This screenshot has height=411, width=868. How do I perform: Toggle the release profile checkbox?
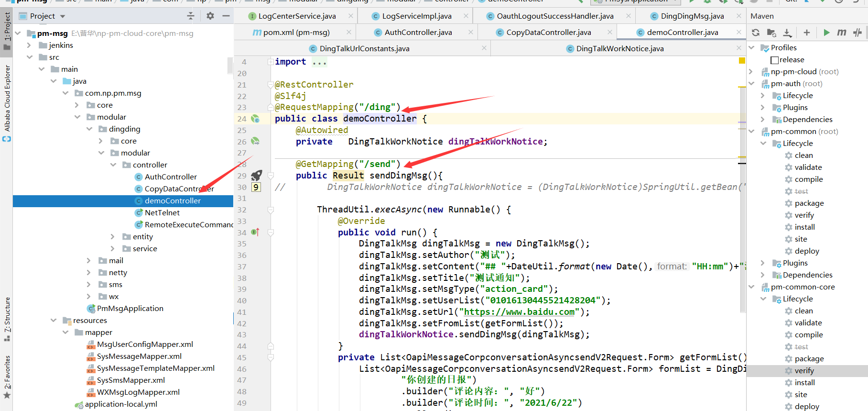775,60
